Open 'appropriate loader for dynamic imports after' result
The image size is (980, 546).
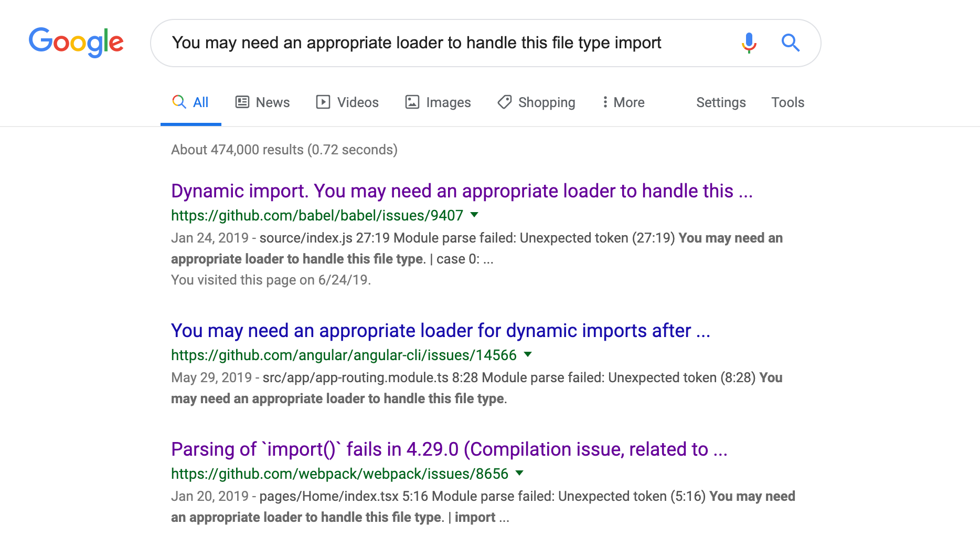[441, 331]
